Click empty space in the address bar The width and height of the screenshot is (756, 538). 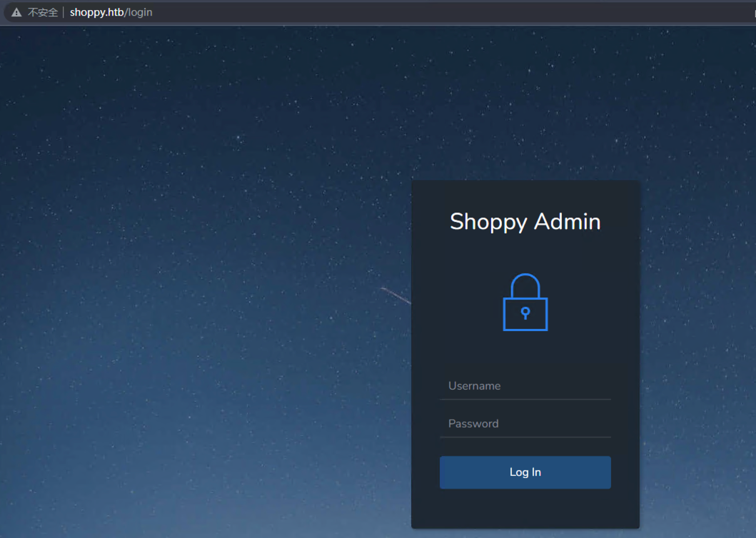click(428, 12)
